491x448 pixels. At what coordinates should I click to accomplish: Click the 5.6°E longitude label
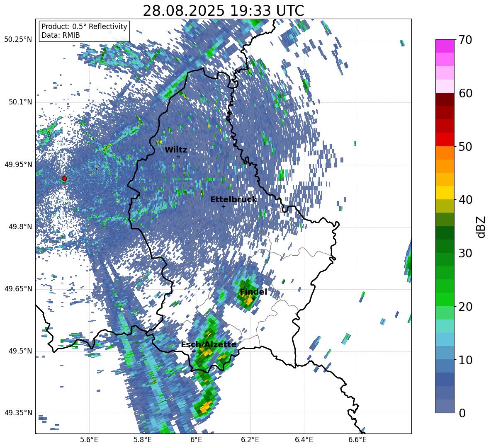coord(89,440)
